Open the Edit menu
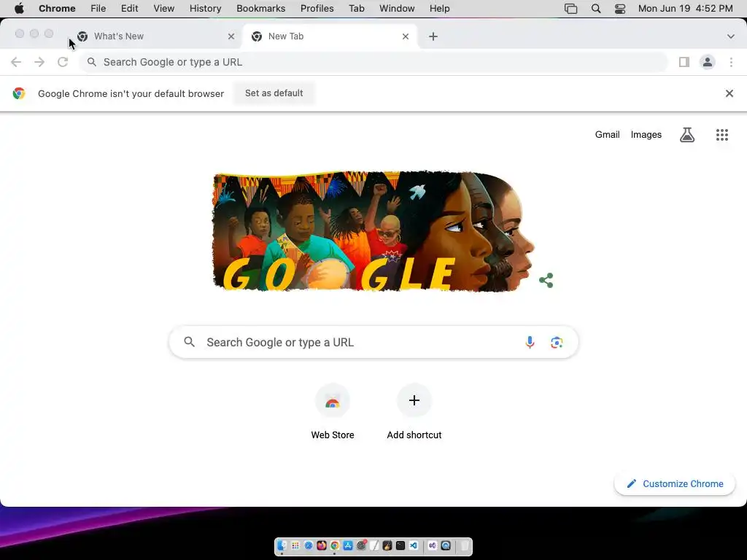 click(130, 9)
